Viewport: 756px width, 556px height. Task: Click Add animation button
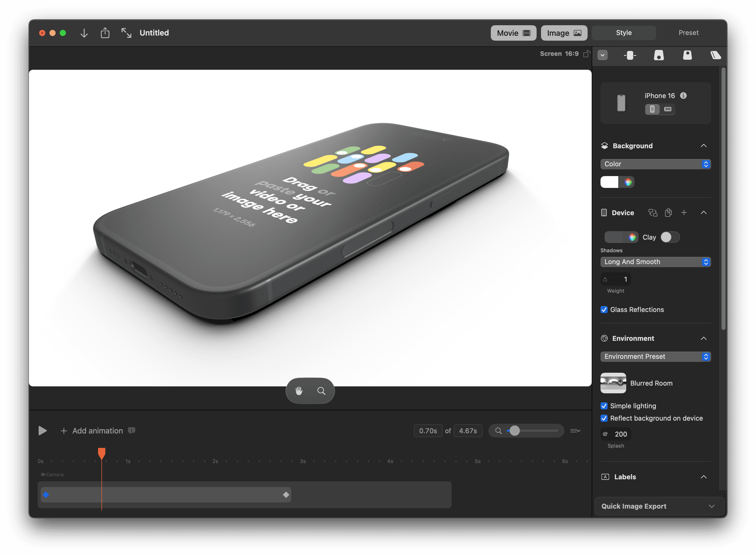(92, 431)
